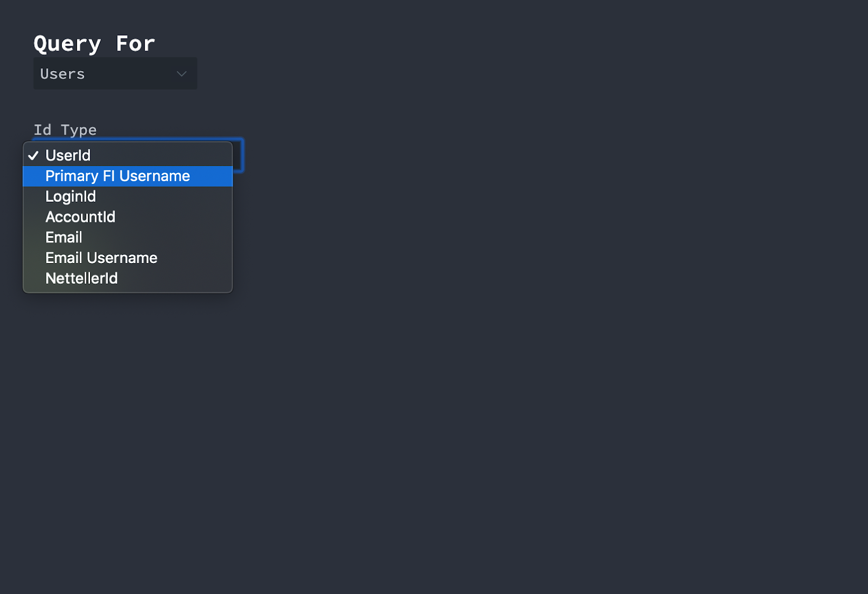Viewport: 868px width, 594px height.
Task: Select Email Username from the dropdown list
Action: [x=101, y=258]
